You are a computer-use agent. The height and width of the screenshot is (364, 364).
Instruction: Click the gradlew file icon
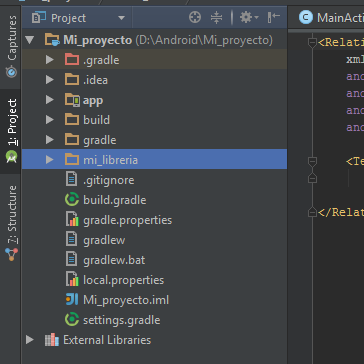71,240
